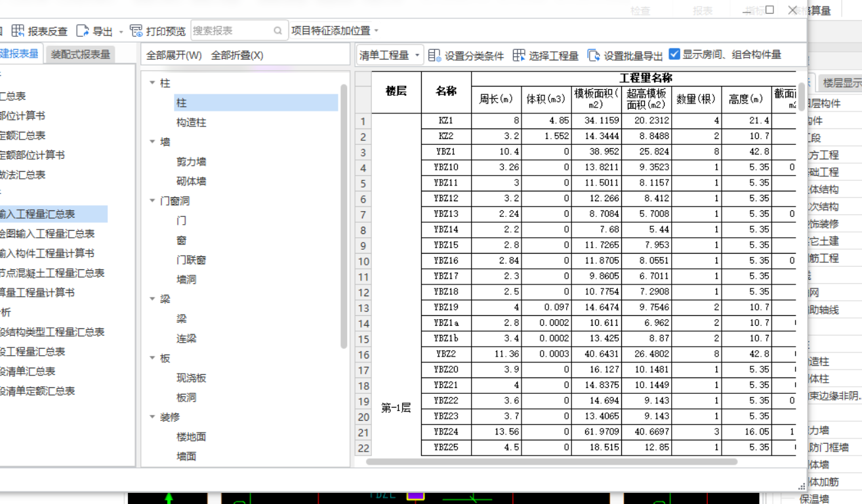Open the 清单工程量 dropdown

(x=390, y=56)
